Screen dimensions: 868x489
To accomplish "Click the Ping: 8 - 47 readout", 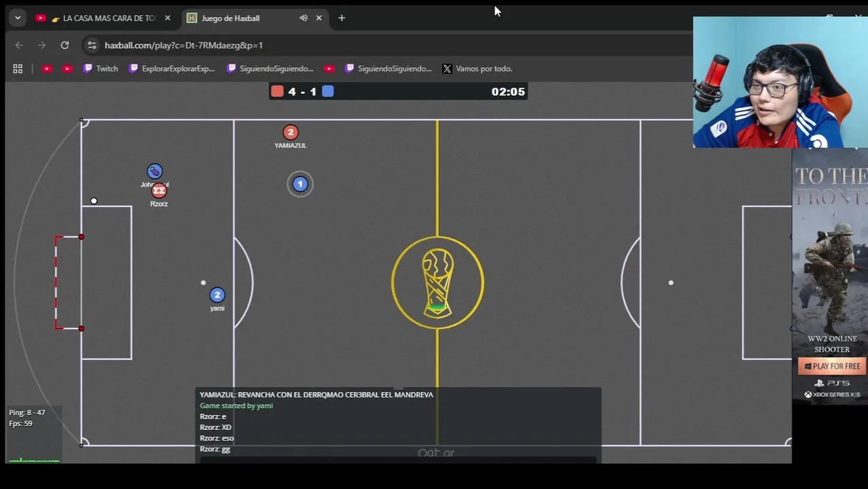I will [x=27, y=413].
